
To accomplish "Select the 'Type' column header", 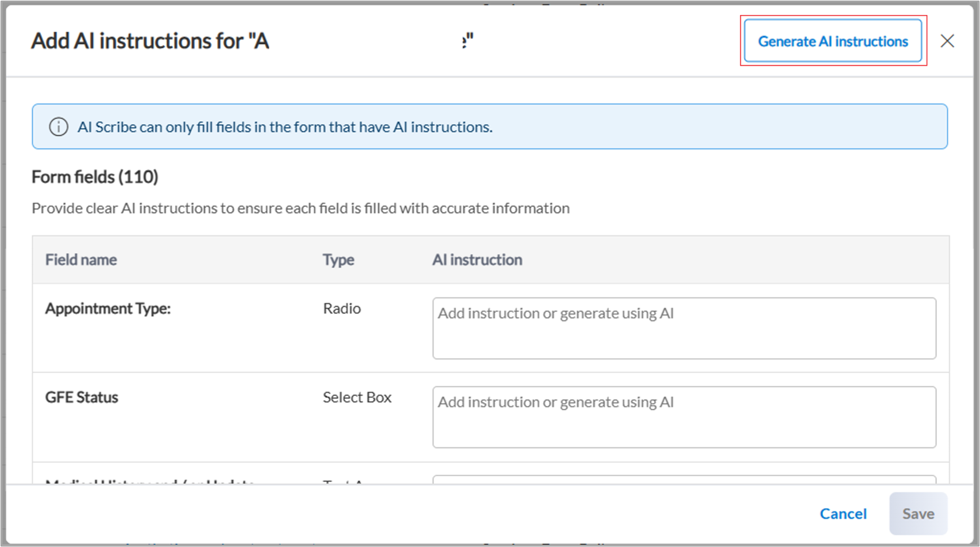I will (x=338, y=260).
